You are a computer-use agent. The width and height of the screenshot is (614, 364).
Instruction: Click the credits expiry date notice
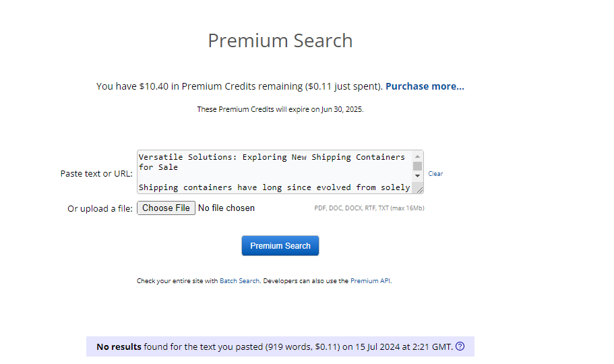(280, 109)
